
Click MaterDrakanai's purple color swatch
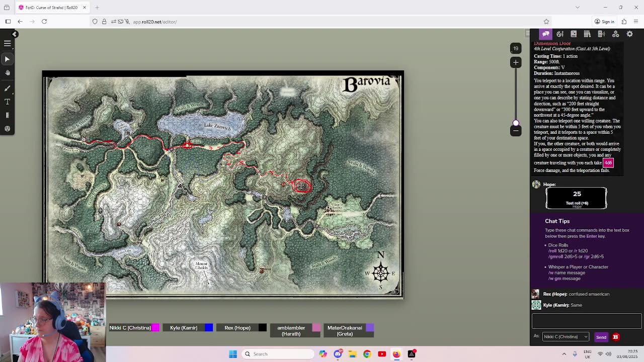point(370,328)
